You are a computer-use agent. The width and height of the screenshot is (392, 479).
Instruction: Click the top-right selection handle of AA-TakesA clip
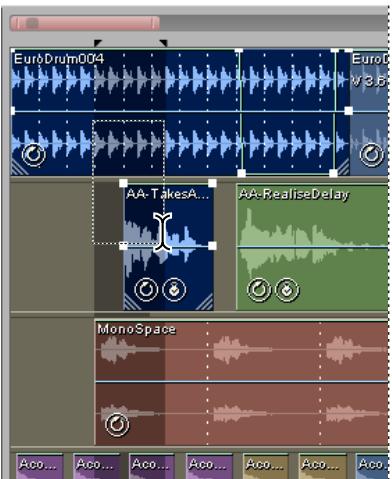click(212, 183)
